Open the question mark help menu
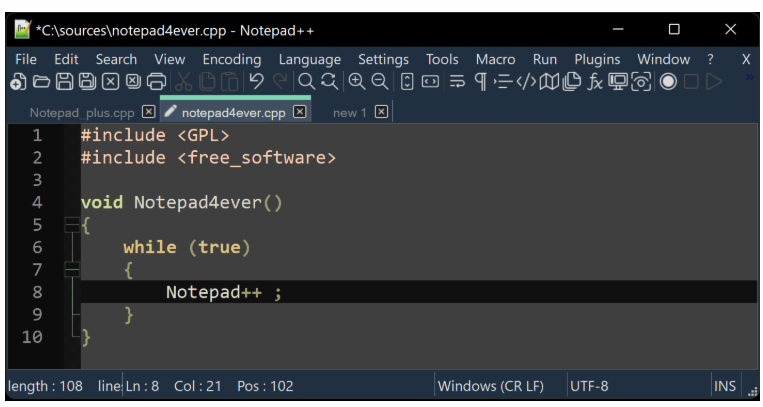Screen dimensions: 763x407 click(710, 59)
